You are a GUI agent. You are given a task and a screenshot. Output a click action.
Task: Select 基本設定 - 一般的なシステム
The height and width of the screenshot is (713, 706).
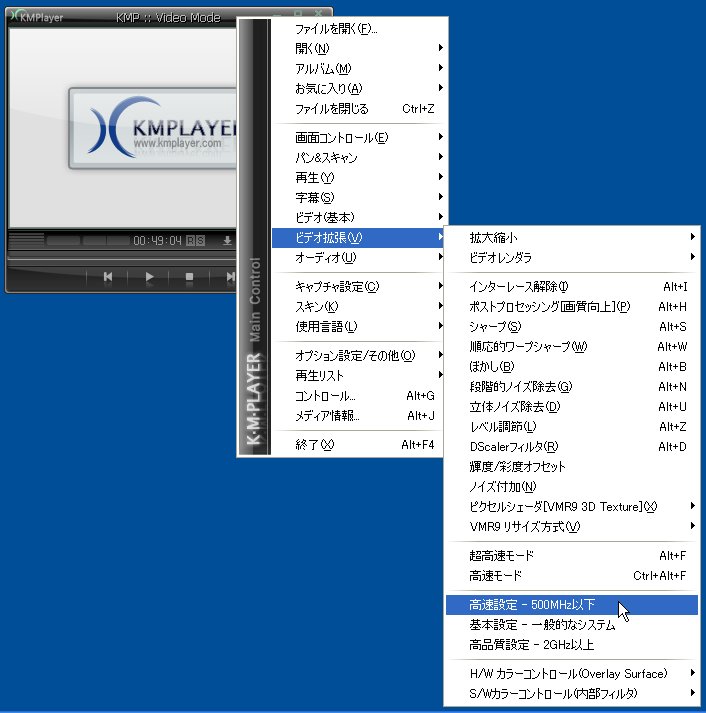[572, 625]
